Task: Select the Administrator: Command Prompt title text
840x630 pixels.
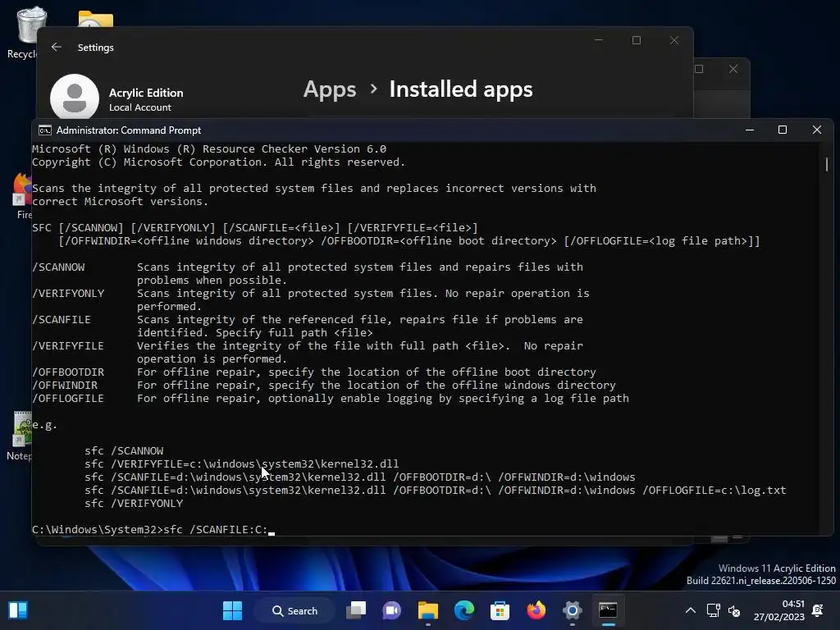Action: 129,130
